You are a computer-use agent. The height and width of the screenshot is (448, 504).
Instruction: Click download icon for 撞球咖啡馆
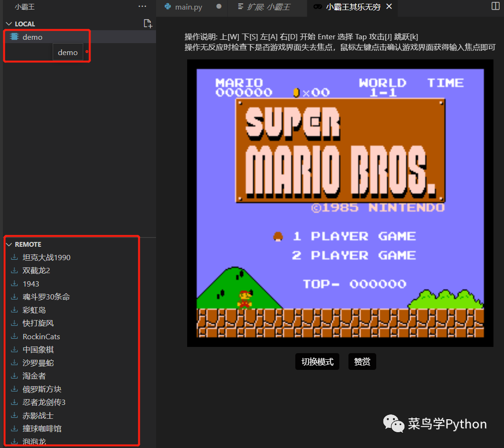click(x=14, y=429)
